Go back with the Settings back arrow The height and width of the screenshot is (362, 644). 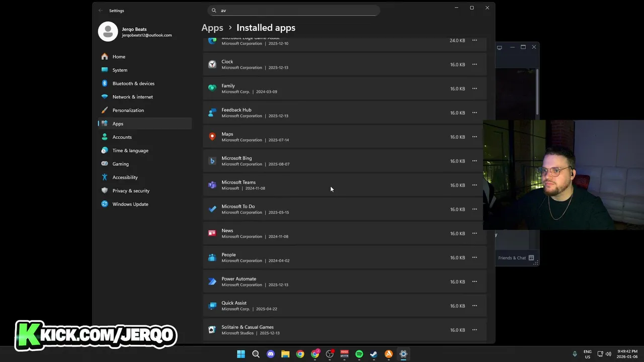[101, 11]
